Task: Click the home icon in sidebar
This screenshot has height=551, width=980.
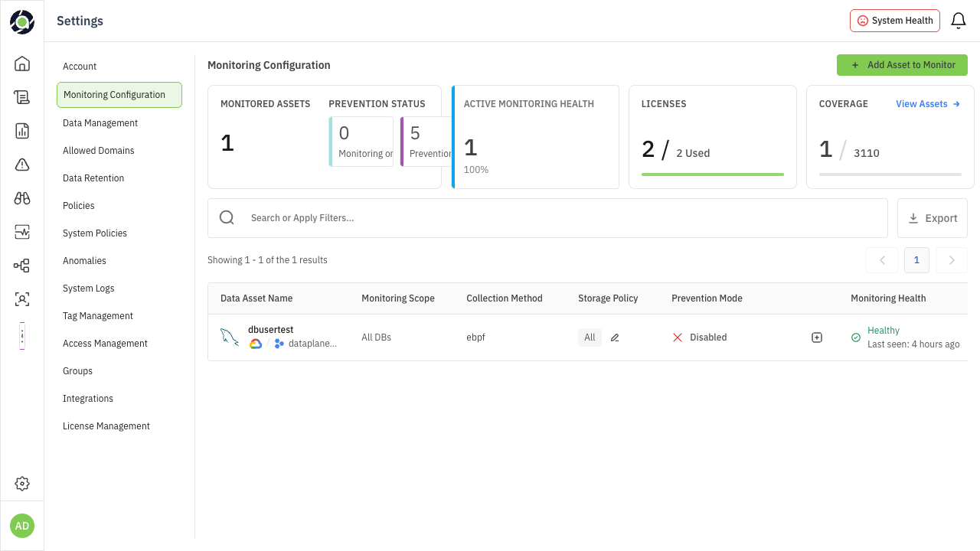Action: [22, 64]
